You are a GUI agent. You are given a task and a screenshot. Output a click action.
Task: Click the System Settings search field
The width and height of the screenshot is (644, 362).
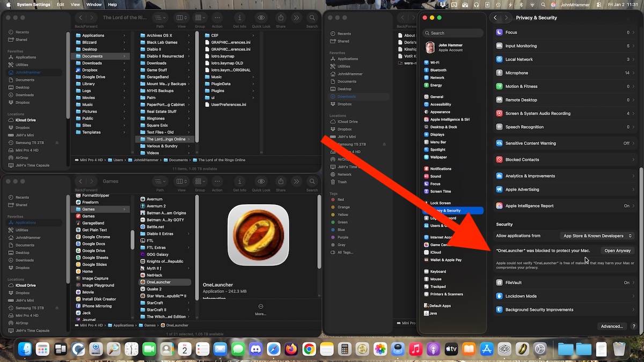pos(453,33)
